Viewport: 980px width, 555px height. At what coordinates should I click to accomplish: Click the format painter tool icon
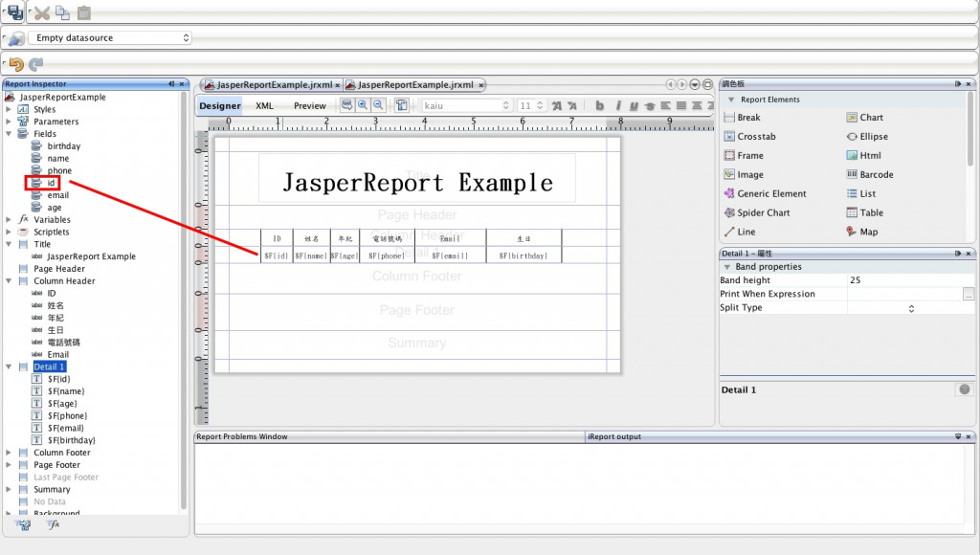pyautogui.click(x=402, y=105)
